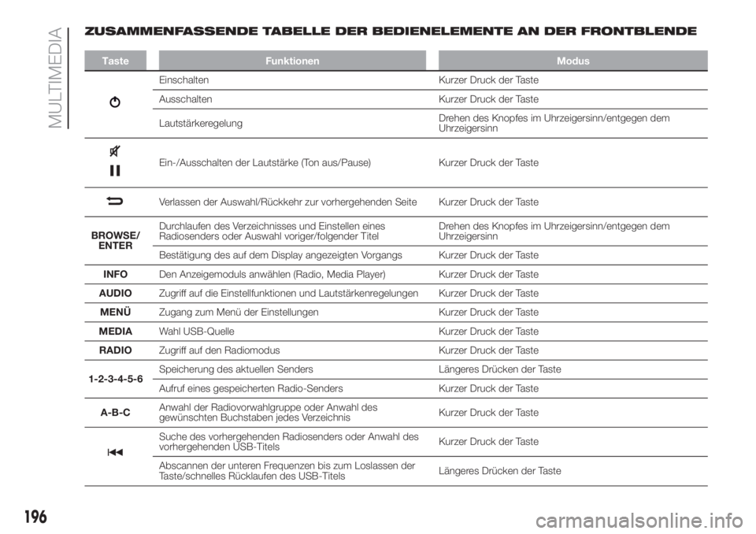The width and height of the screenshot is (756, 534).
Task: Click 'Zugriff auf den Radiomodus' text
Action: [x=220, y=350]
